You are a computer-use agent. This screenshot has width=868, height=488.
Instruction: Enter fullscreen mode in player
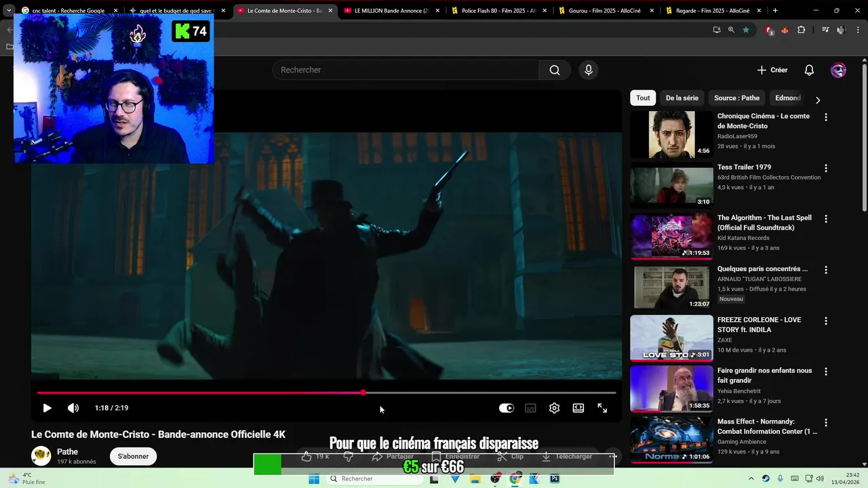(x=602, y=408)
